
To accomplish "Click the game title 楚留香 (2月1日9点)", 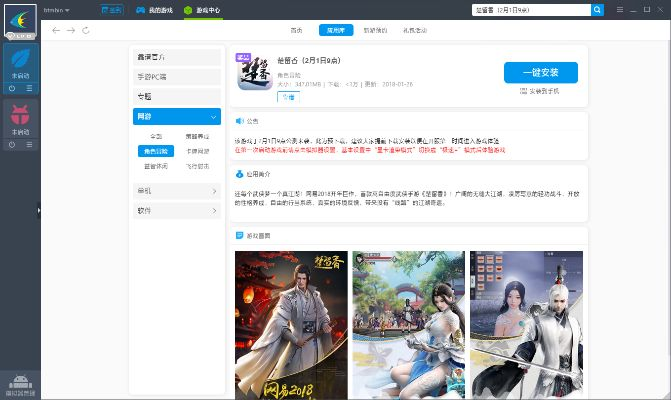I will point(309,60).
